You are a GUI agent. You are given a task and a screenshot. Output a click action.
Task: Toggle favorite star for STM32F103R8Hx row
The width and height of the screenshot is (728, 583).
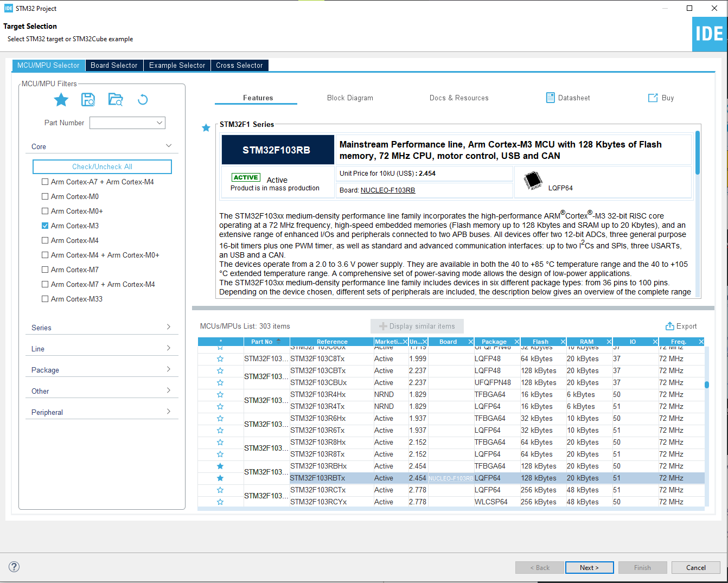220,443
